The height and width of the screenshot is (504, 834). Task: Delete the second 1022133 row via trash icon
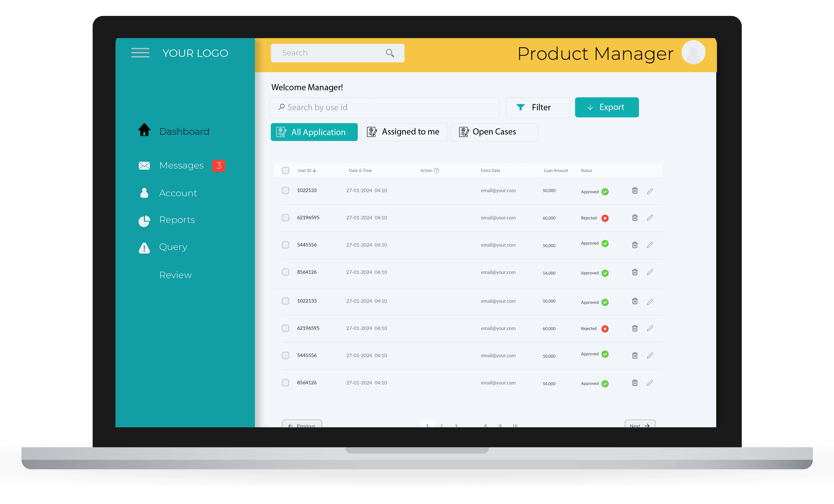tap(635, 301)
